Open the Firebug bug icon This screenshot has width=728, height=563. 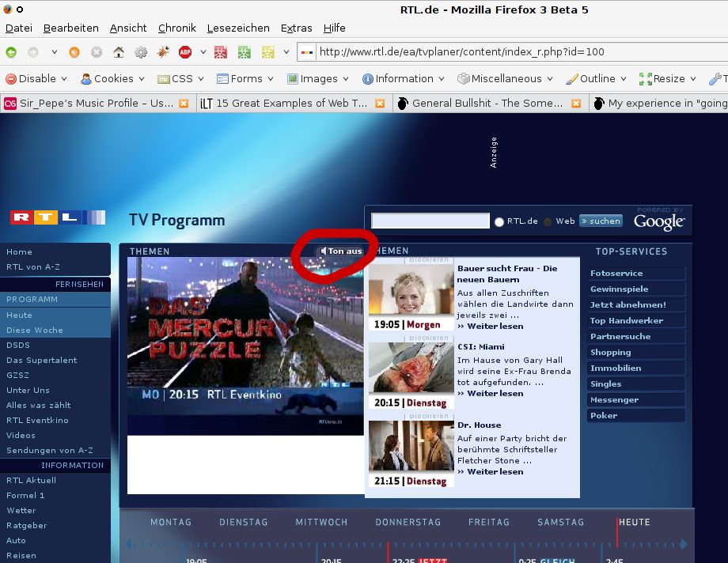tap(163, 52)
